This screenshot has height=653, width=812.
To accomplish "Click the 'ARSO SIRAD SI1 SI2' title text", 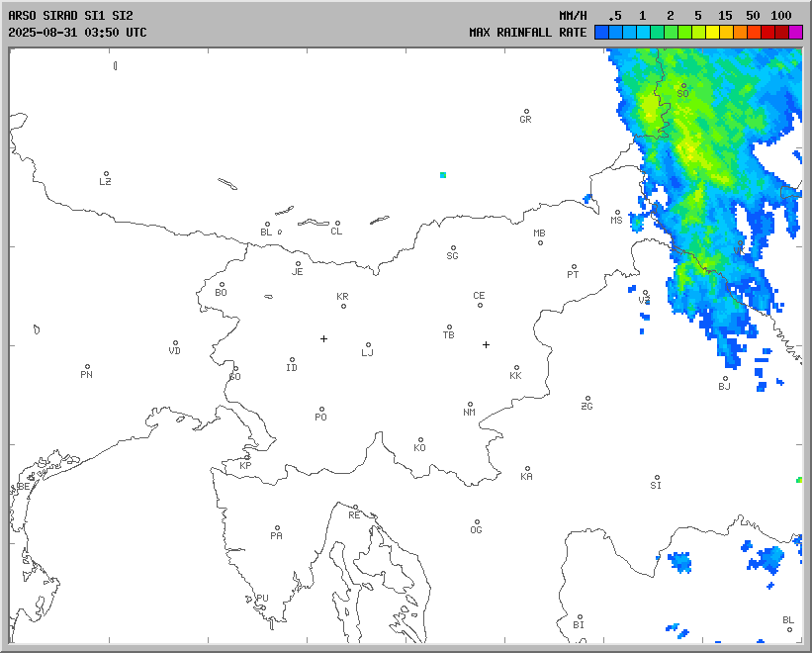I will pyautogui.click(x=70, y=16).
